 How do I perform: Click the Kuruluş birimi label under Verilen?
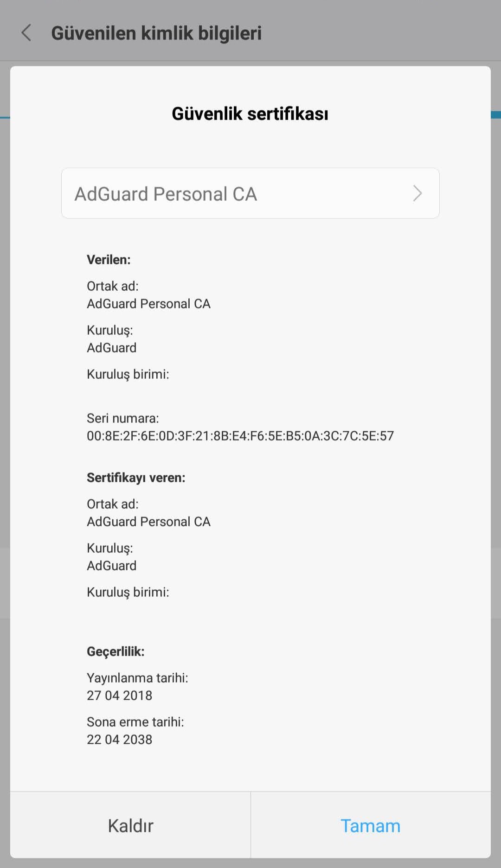pyautogui.click(x=128, y=374)
